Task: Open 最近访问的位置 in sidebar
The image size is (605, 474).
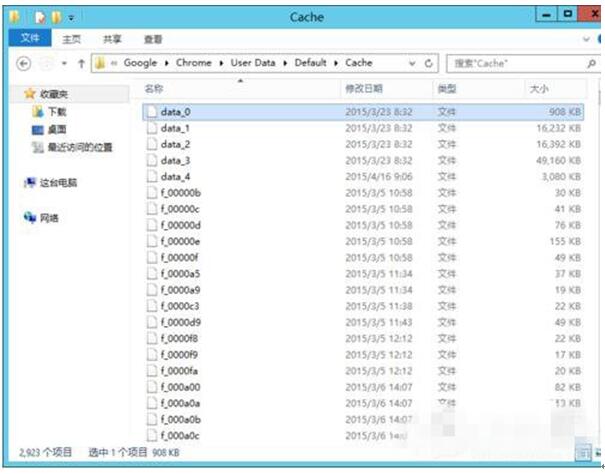Action: (x=80, y=147)
